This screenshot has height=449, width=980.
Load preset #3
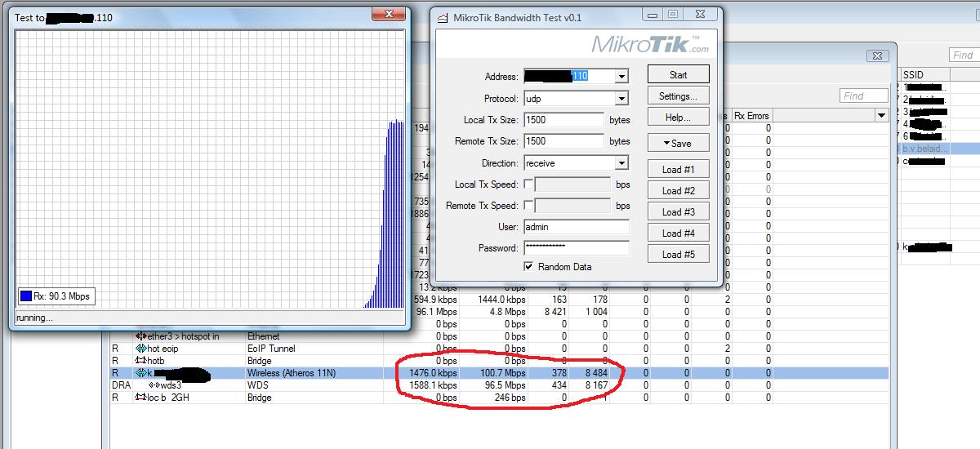click(x=678, y=211)
